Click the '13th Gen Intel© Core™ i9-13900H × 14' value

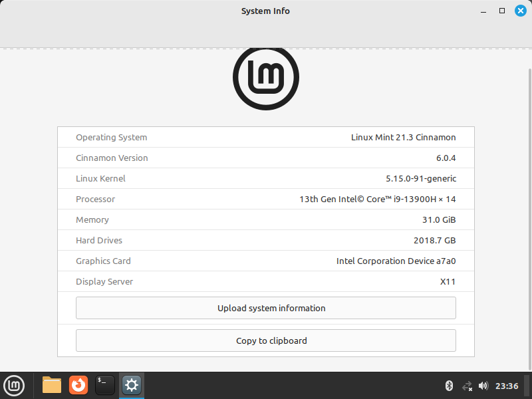[378, 199]
